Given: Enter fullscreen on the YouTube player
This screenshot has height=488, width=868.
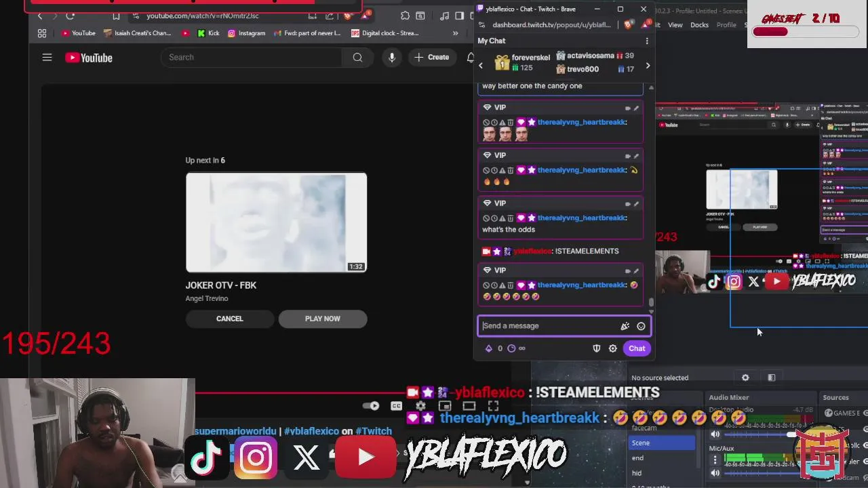Looking at the screenshot, I should tap(493, 406).
